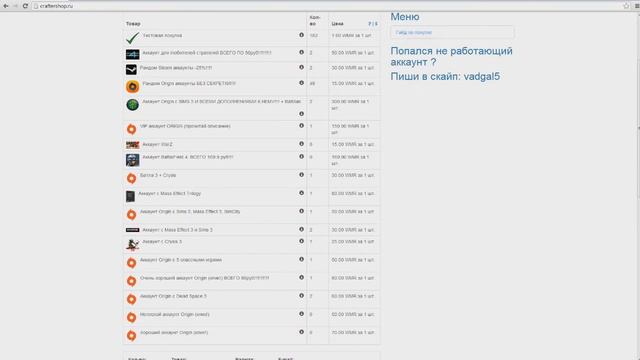Open Аккаунт с Mass Effect 3 и Sims 3
The height and width of the screenshot is (360, 640).
tap(178, 230)
